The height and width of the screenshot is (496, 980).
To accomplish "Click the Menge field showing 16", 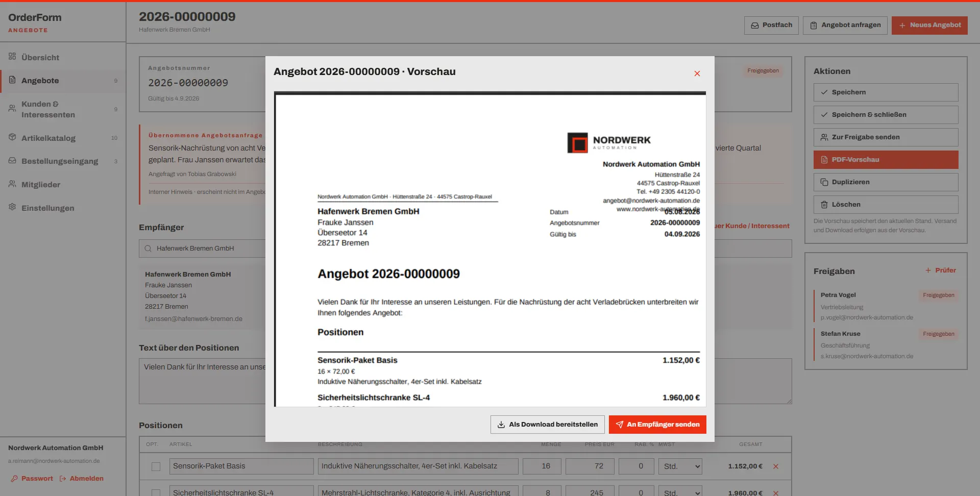I will click(x=542, y=466).
